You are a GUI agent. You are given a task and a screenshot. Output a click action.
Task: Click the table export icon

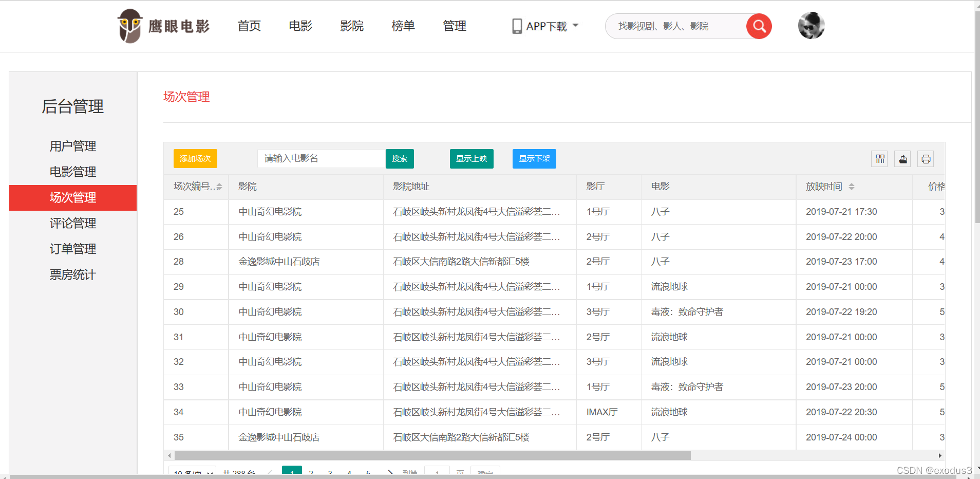[903, 159]
